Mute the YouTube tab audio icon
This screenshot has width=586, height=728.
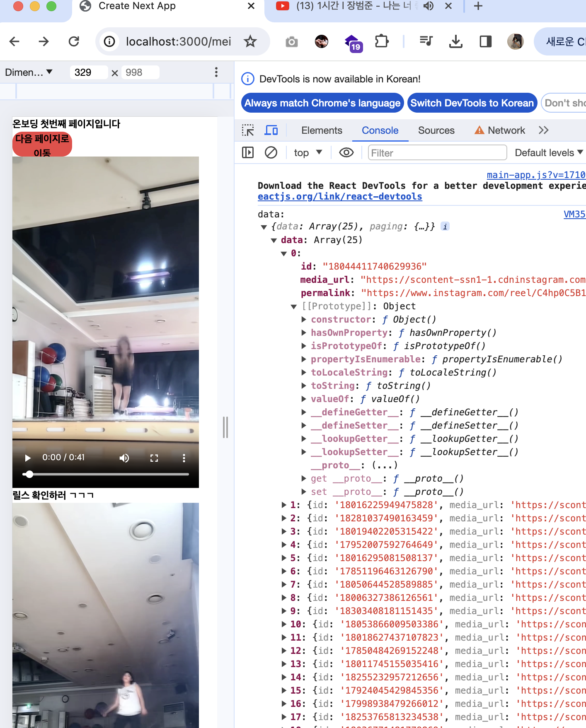coord(428,6)
